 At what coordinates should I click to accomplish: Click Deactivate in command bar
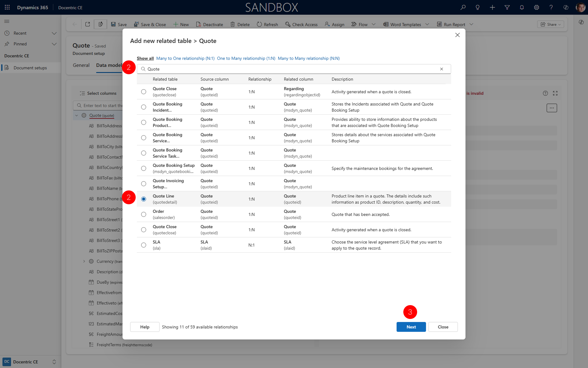coord(209,24)
